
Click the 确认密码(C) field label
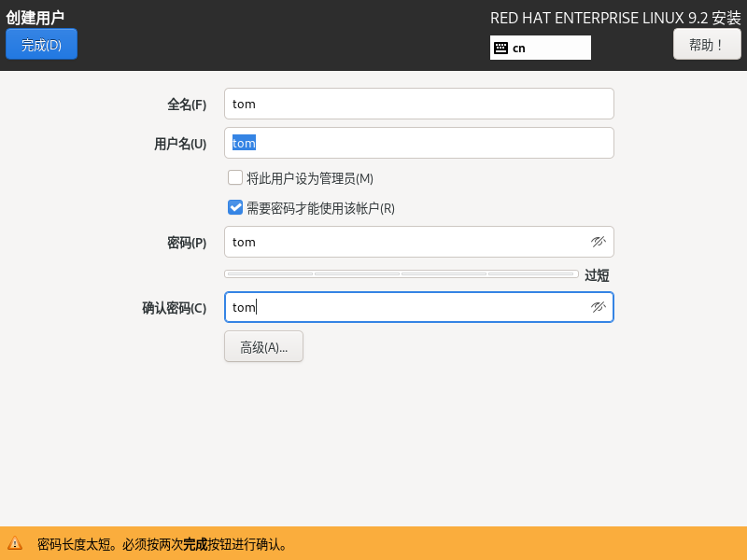click(174, 308)
